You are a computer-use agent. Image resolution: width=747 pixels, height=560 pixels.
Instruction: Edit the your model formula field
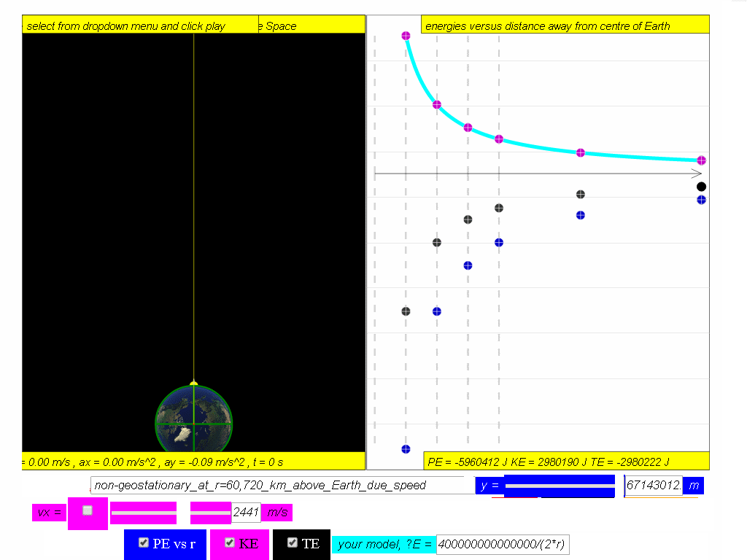502,544
